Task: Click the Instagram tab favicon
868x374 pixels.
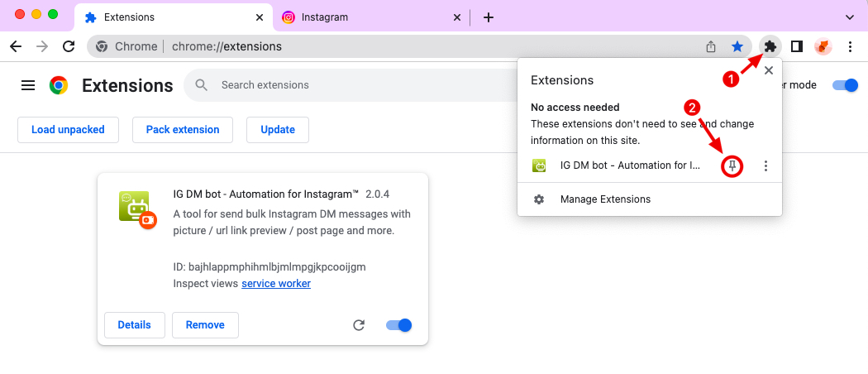Action: click(x=289, y=17)
